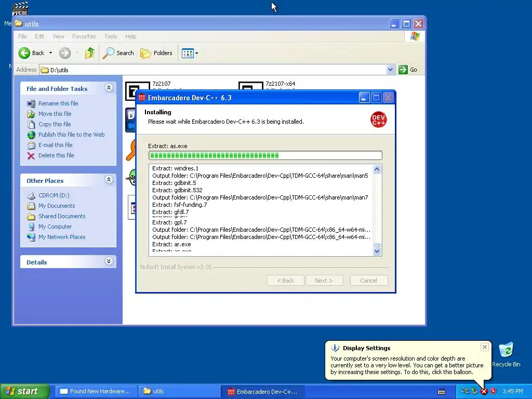Open My Network Places link
Image resolution: width=532 pixels, height=399 pixels.
click(x=62, y=237)
